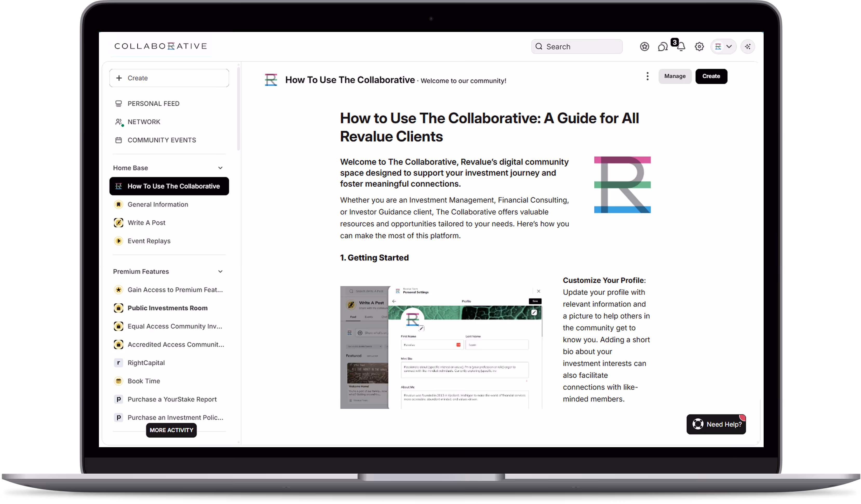The height and width of the screenshot is (504, 861).
Task: Open the Collaborative logo home link
Action: 160,46
